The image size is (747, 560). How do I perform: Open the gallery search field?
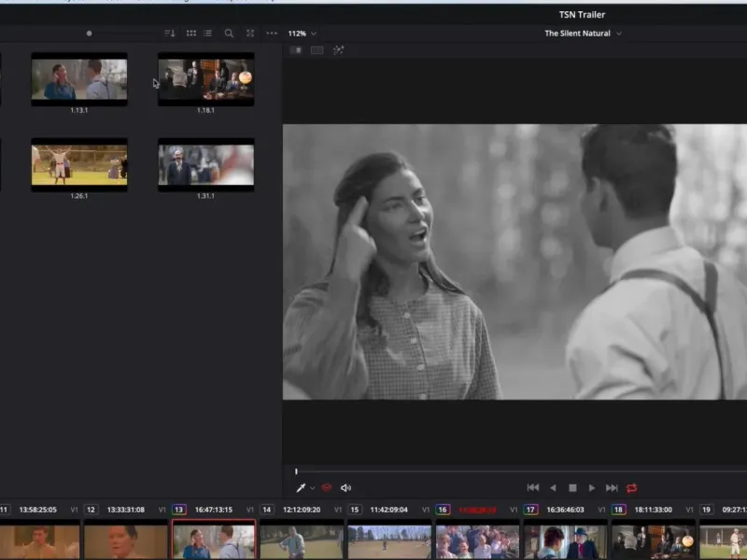point(229,34)
